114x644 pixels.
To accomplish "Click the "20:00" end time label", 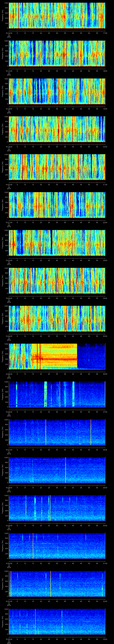I will coord(105,147).
